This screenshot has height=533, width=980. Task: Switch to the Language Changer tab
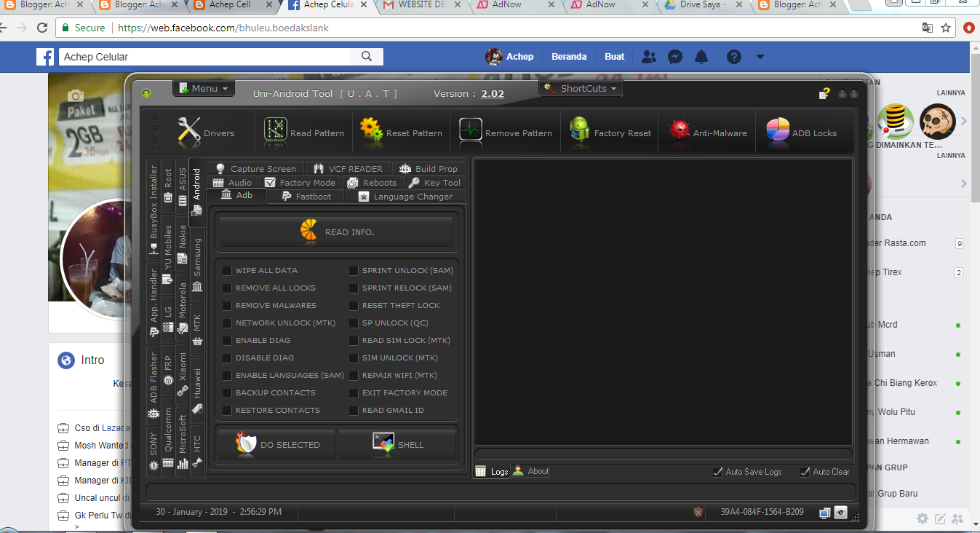point(405,197)
